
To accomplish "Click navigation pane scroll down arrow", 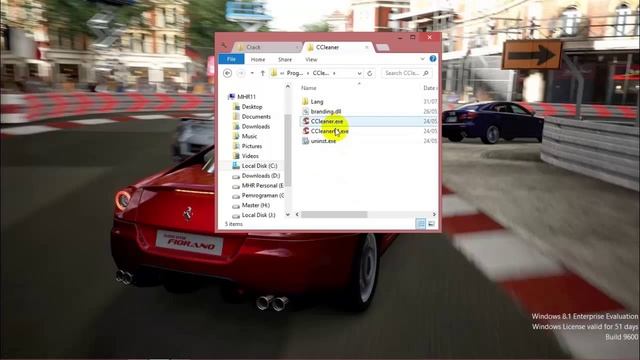I will [x=288, y=214].
